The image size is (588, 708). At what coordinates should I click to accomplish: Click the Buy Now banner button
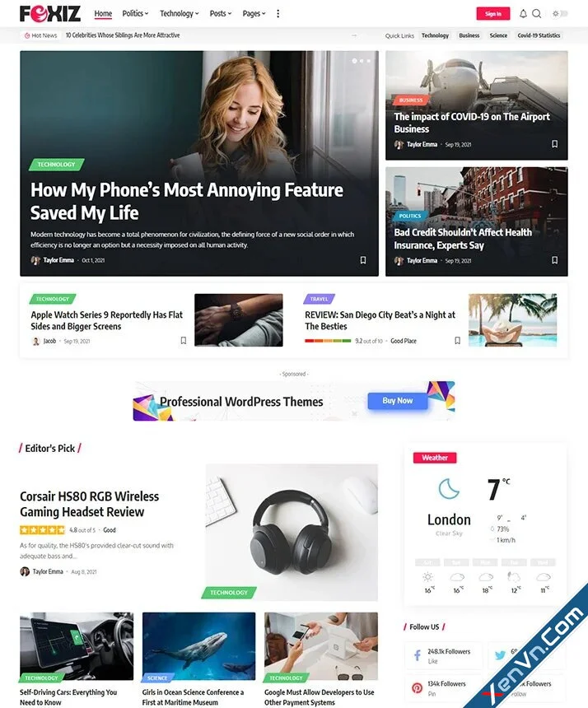(398, 400)
